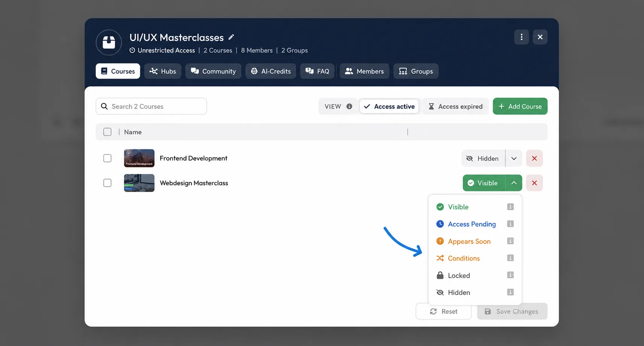Focus the Search 2 Courses field
644x346 pixels.
(151, 106)
